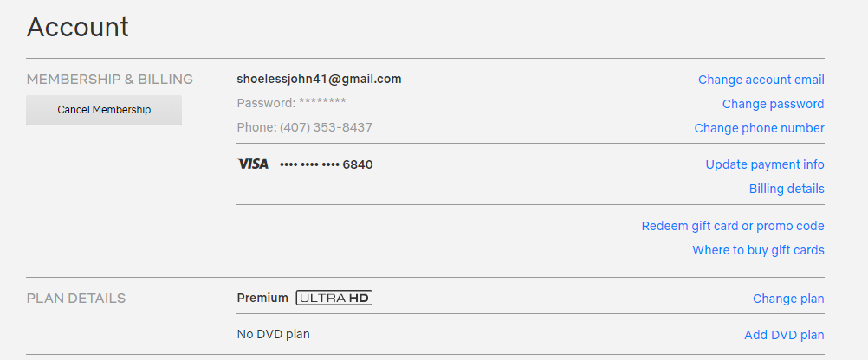This screenshot has height=360, width=868.
Task: Click the No DVD plan text
Action: click(x=274, y=334)
